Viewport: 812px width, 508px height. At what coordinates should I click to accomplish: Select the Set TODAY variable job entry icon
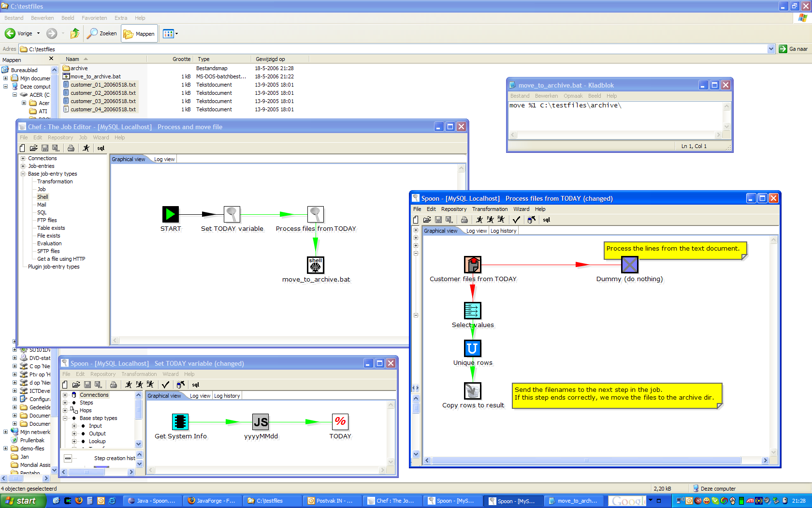click(x=232, y=214)
